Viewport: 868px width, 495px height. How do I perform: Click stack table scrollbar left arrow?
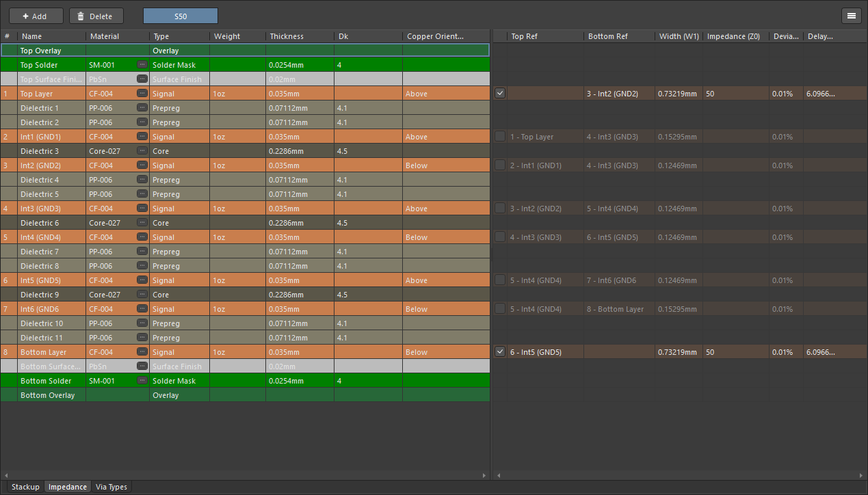(6, 475)
